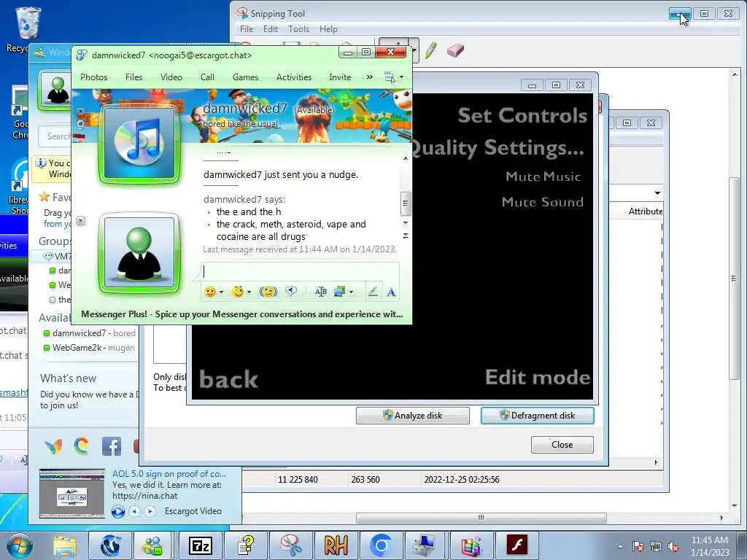
Task: Click the muted volume tray icon
Action: [x=673, y=547]
